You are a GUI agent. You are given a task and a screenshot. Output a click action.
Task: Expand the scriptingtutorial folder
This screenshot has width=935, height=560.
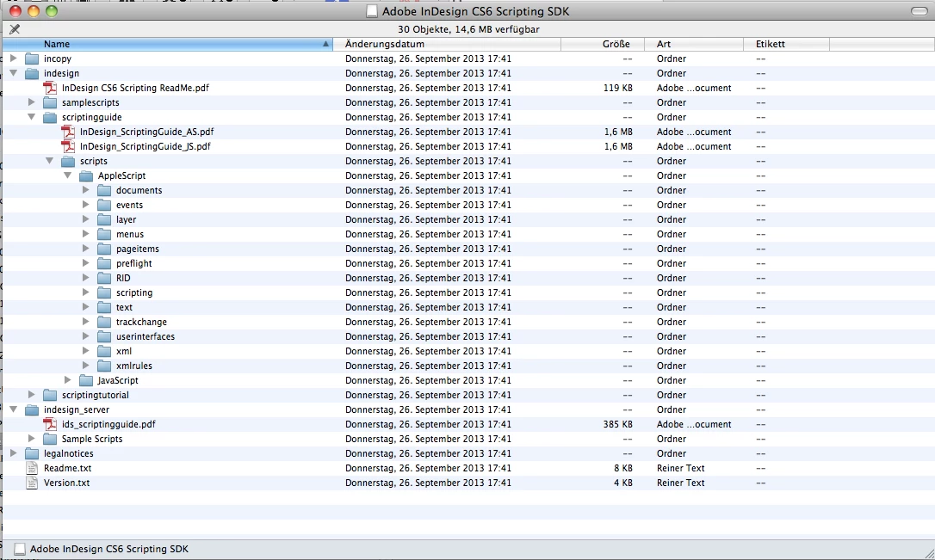(32, 395)
